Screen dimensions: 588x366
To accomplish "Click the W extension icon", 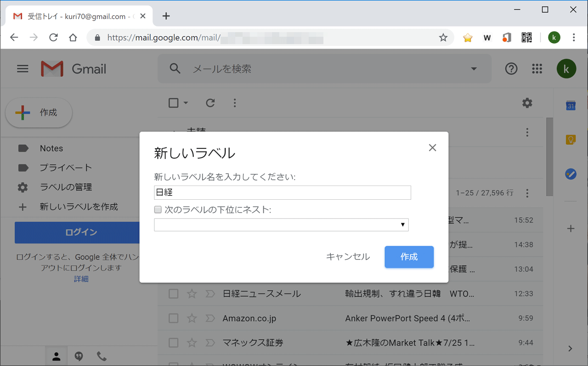I will point(487,38).
